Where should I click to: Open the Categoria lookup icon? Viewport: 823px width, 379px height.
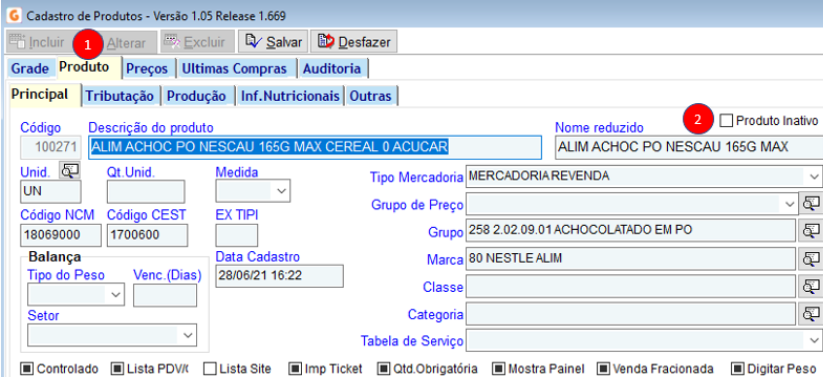[811, 314]
